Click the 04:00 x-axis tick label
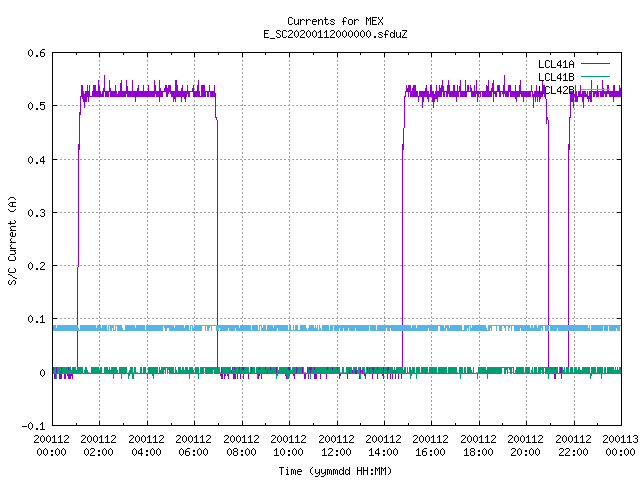640x480 pixels. coord(146,452)
